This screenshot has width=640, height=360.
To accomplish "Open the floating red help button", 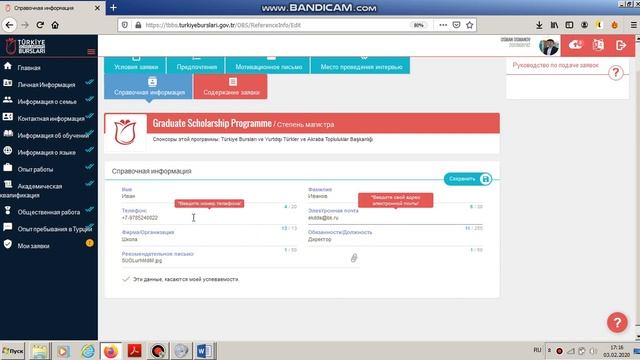I will pyautogui.click(x=617, y=323).
